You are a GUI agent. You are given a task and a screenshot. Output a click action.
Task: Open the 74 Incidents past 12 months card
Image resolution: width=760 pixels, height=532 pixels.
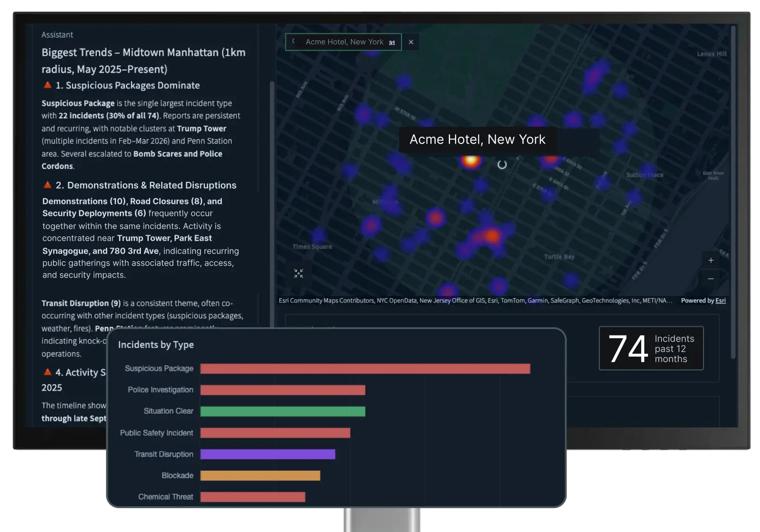pos(651,348)
